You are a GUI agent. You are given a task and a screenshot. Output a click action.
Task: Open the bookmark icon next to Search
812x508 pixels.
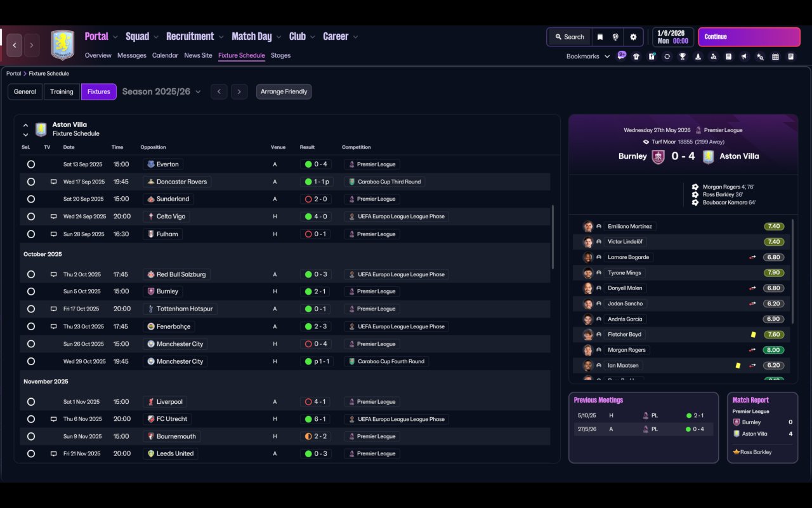tap(599, 37)
